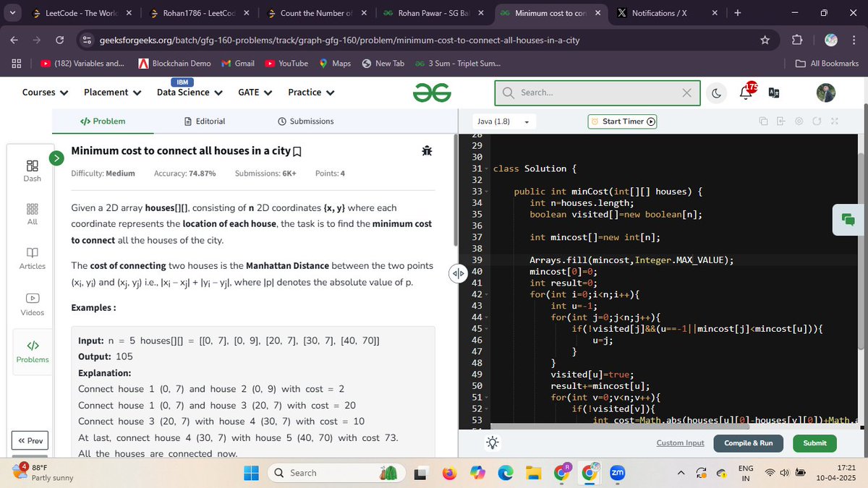This screenshot has height=488, width=868.
Task: Open editor settings gear icon
Action: (x=799, y=121)
